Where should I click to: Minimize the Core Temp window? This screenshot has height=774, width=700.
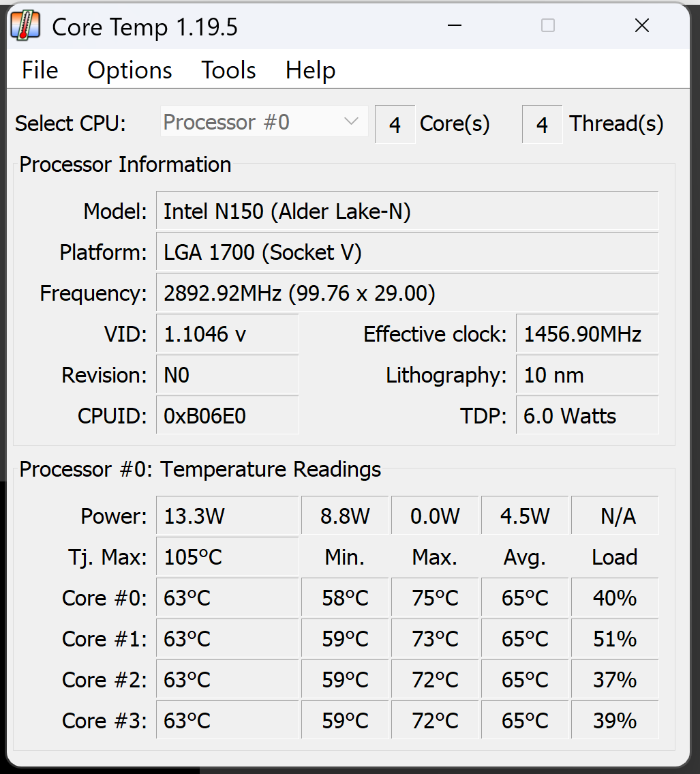pyautogui.click(x=455, y=26)
